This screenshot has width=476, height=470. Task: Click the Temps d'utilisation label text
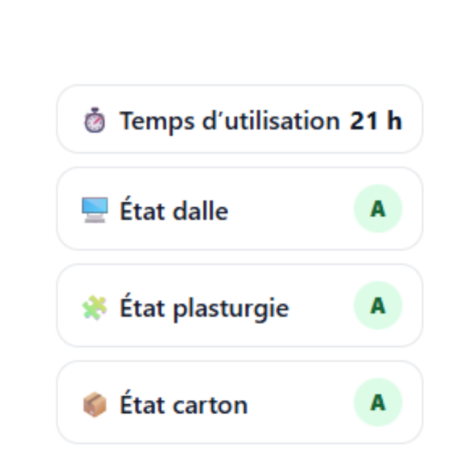[230, 121]
